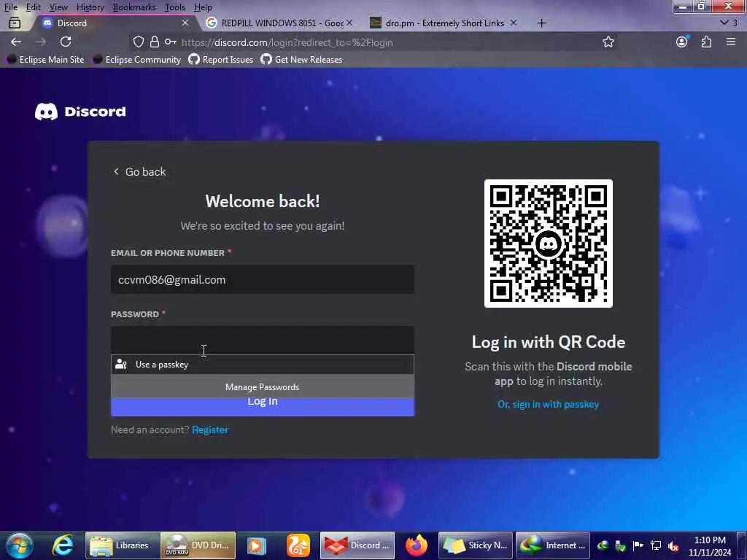This screenshot has width=747, height=560.
Task: Open the Firefox account icon
Action: click(682, 42)
